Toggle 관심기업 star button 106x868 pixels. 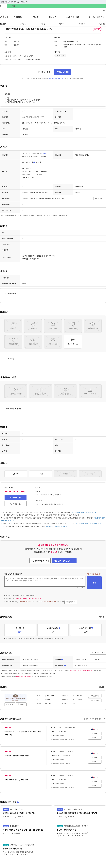click(x=10, y=704)
